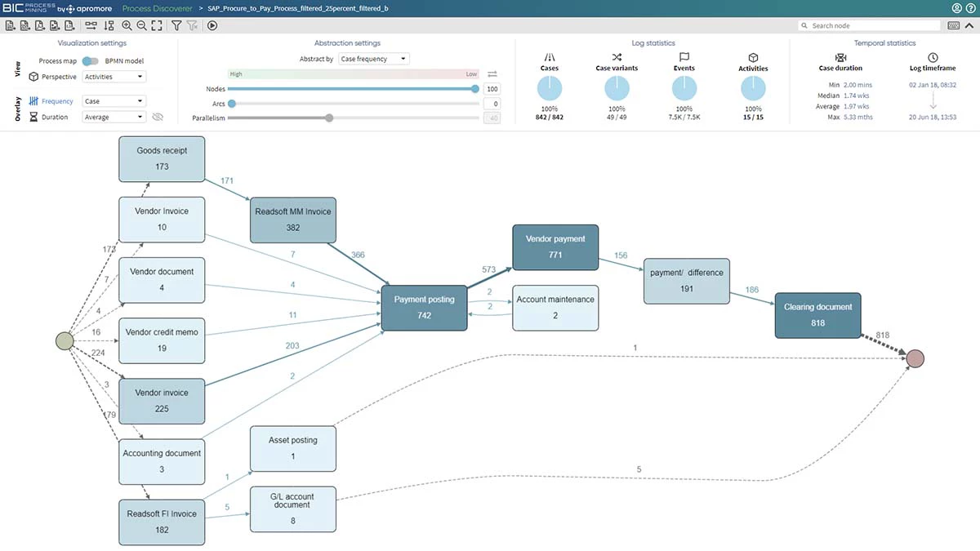
Task: Open the Filter tool icon
Action: pos(176,25)
